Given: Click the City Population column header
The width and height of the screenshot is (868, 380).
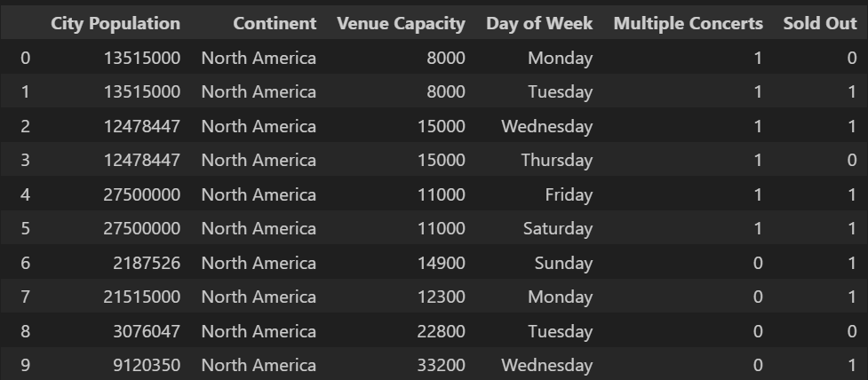Looking at the screenshot, I should point(115,24).
